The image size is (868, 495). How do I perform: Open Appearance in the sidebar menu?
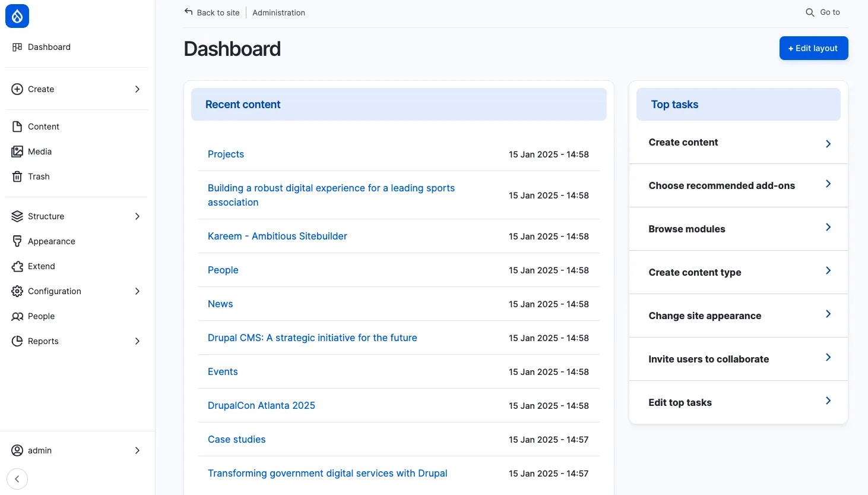[x=52, y=241]
